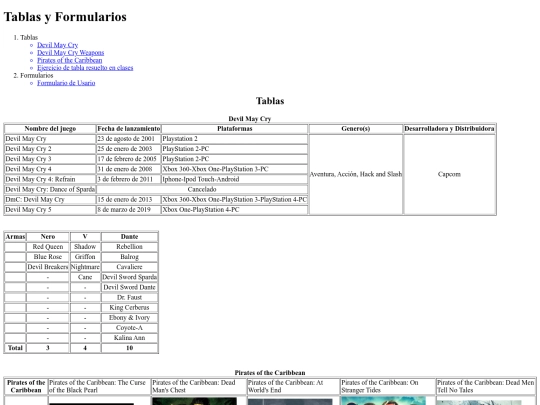Click the Red Queen weapon cell

[48, 247]
